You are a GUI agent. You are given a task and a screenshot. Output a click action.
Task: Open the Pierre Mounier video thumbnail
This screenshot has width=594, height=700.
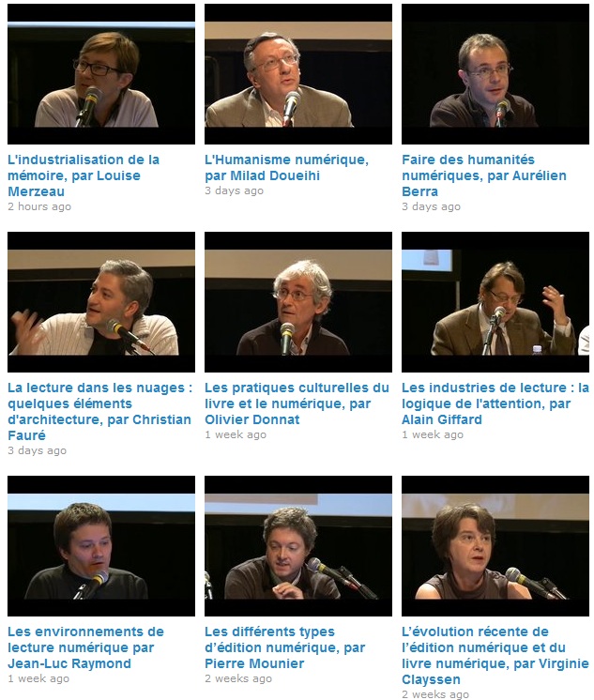tap(298, 546)
